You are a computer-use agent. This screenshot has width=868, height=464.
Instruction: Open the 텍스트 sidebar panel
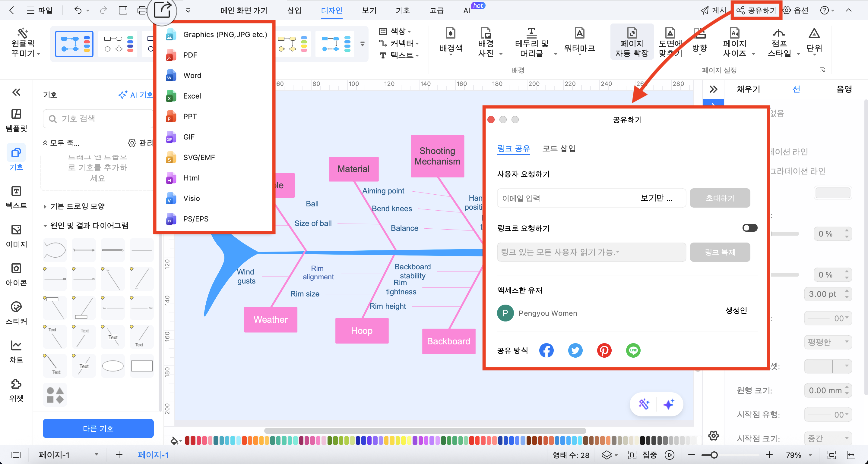16,198
